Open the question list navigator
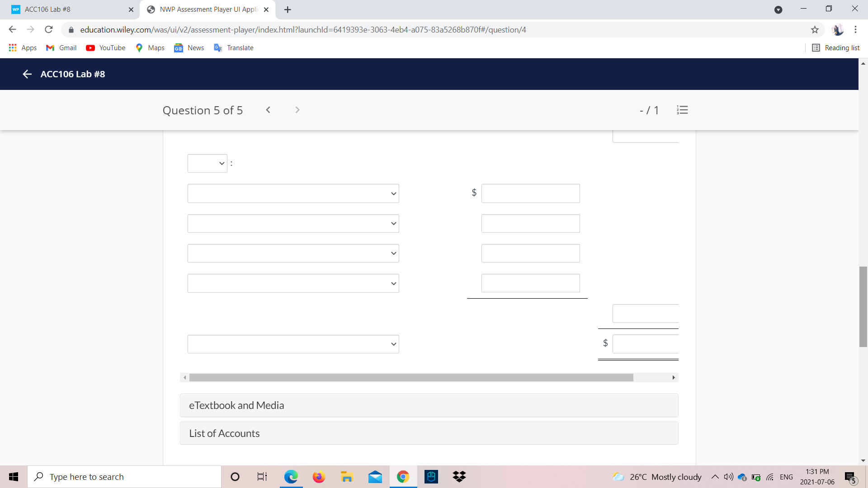This screenshot has height=488, width=868. point(682,110)
